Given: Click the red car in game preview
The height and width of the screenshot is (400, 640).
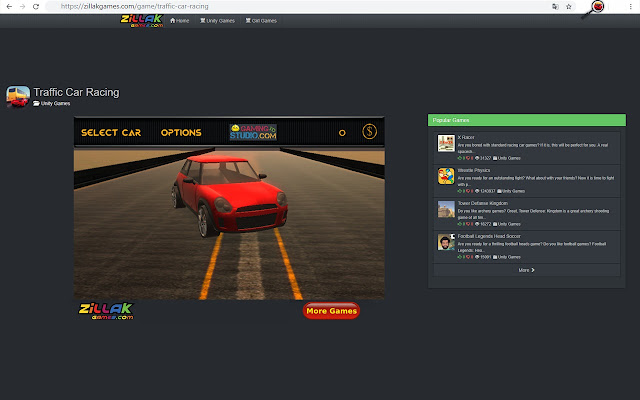Looking at the screenshot, I should 230,195.
